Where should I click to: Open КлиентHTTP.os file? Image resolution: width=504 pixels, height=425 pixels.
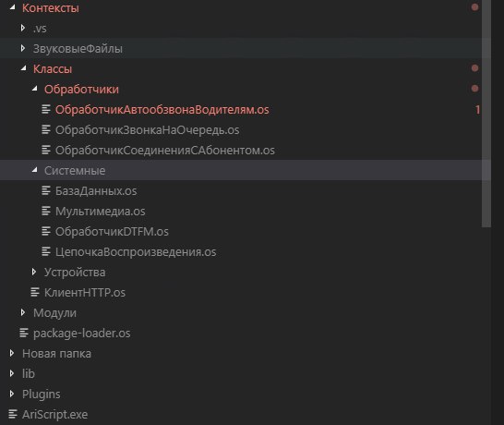(85, 293)
